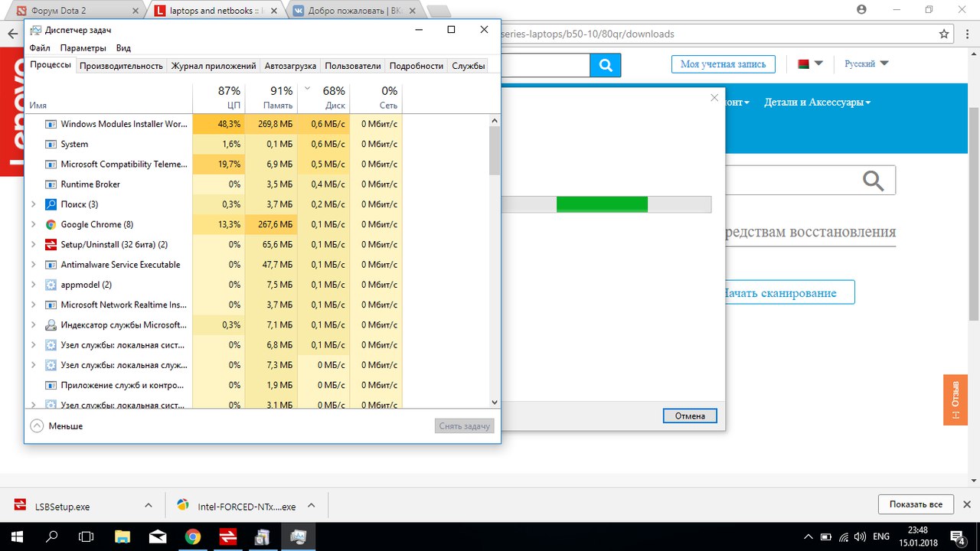Open File Explorer from the taskbar
Screen dimensions: 980x551
tap(122, 536)
